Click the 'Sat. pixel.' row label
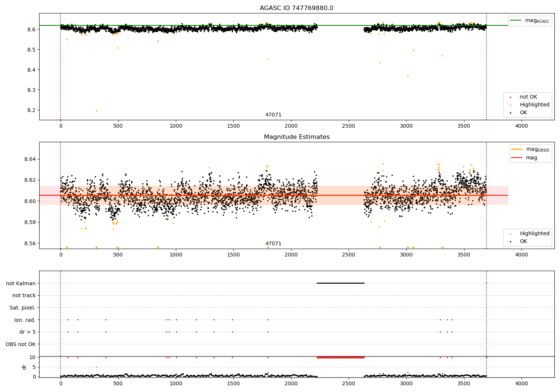Image resolution: width=560 pixels, height=392 pixels. [23, 308]
